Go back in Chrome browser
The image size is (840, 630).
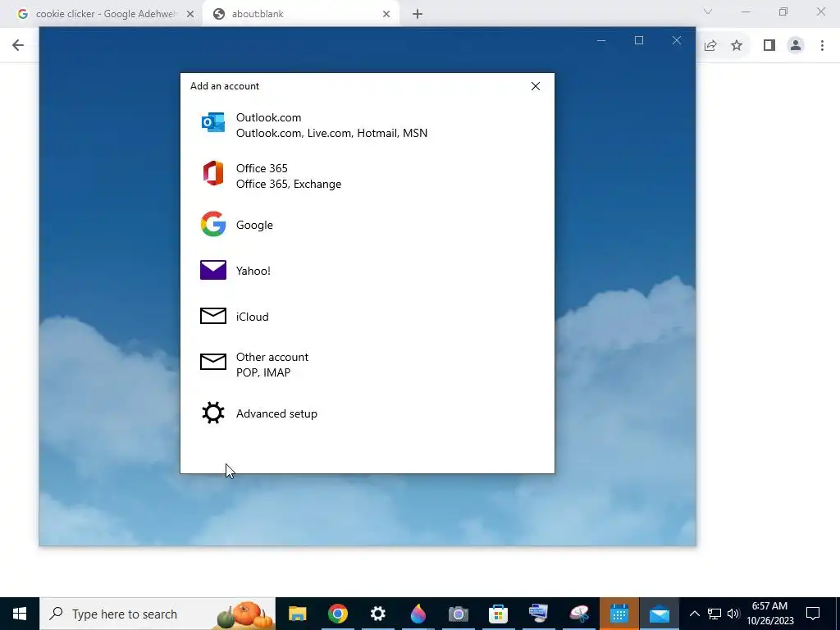pos(18,45)
